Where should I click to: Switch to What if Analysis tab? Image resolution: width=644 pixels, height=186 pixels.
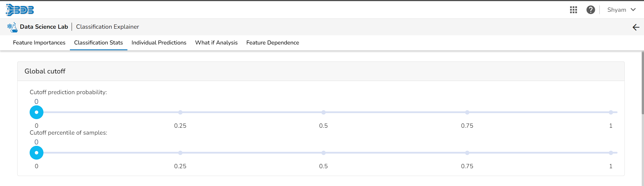click(216, 42)
